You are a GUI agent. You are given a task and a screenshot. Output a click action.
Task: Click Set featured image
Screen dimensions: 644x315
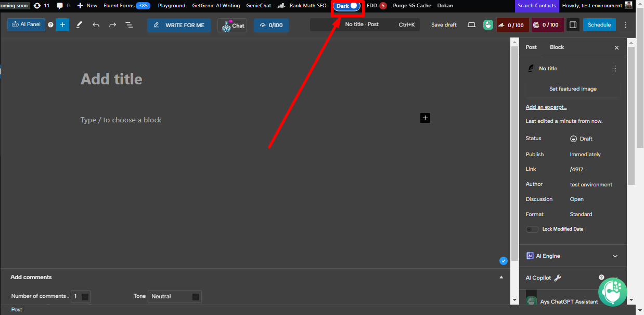(x=573, y=89)
